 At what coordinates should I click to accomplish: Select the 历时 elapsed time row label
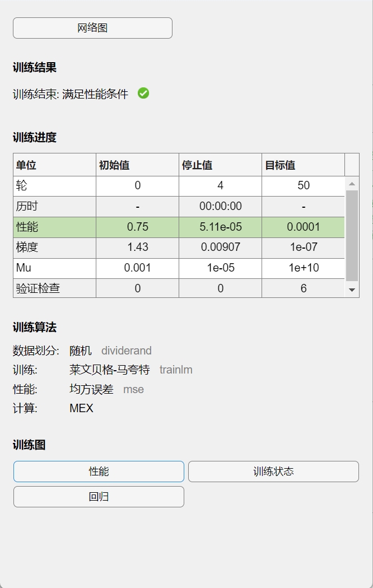54,206
